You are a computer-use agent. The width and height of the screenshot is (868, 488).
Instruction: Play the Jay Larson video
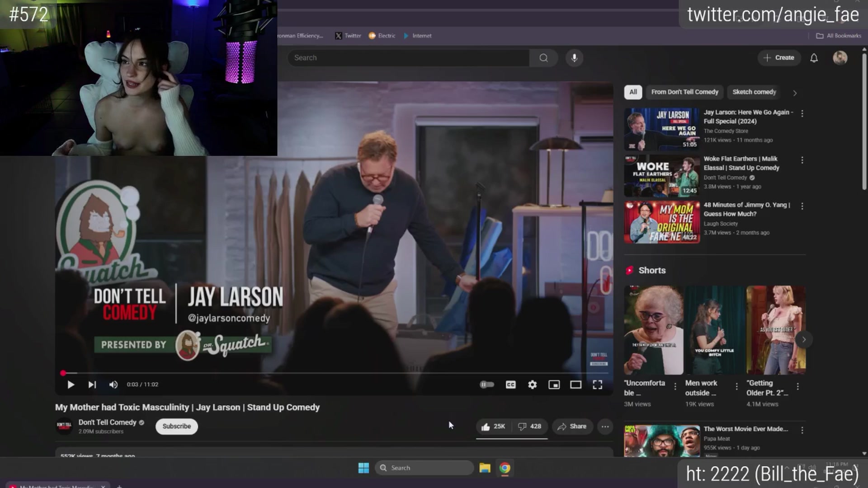[71, 385]
